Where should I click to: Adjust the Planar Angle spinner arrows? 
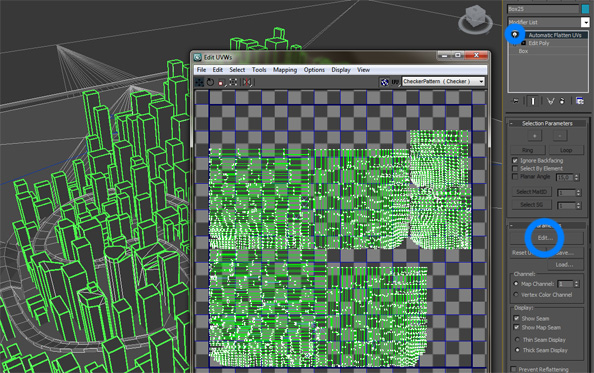pyautogui.click(x=577, y=177)
